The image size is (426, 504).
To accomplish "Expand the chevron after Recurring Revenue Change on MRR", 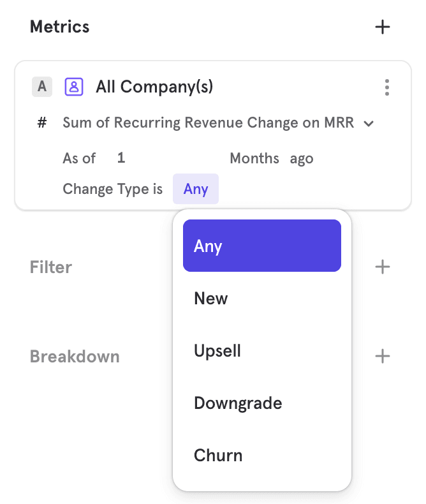I will 368,124.
